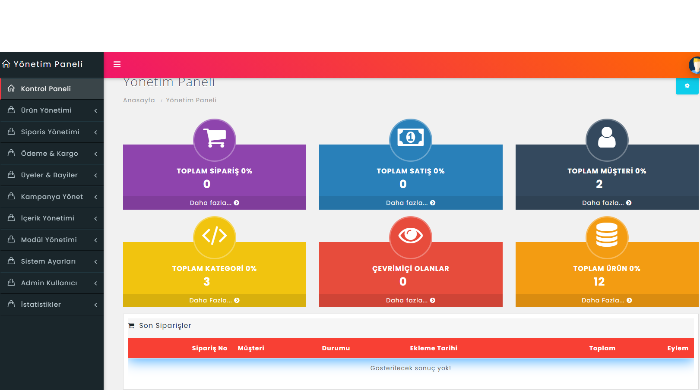Go to Anasayfa in the breadcrumb
The width and height of the screenshot is (700, 390).
pyautogui.click(x=139, y=100)
